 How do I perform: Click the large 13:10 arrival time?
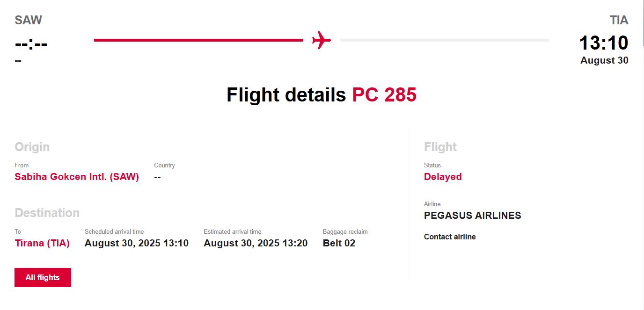(x=603, y=43)
